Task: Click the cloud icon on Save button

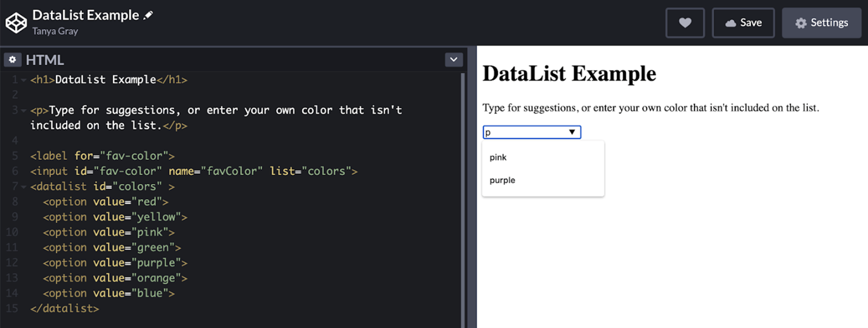Action: 731,23
